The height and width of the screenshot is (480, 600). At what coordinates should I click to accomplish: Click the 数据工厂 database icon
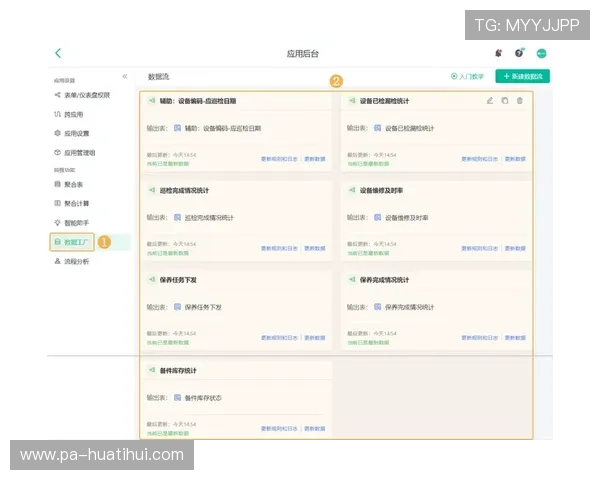[x=57, y=242]
